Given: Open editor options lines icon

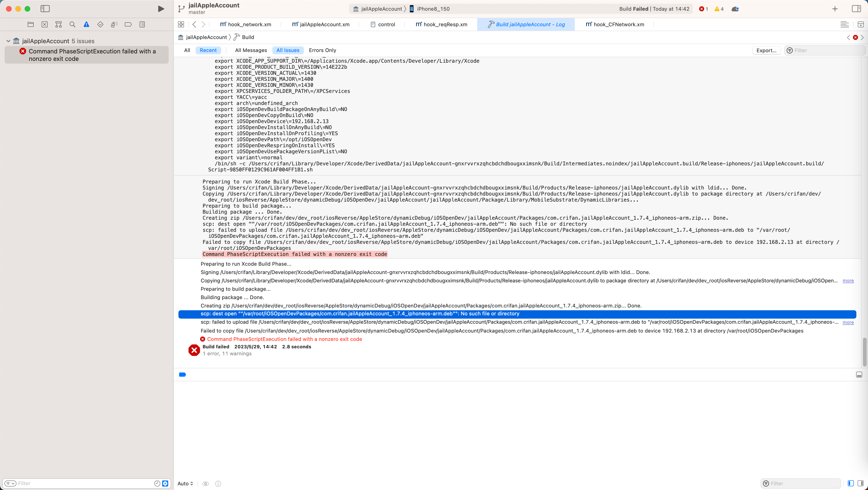Looking at the screenshot, I should [x=844, y=24].
